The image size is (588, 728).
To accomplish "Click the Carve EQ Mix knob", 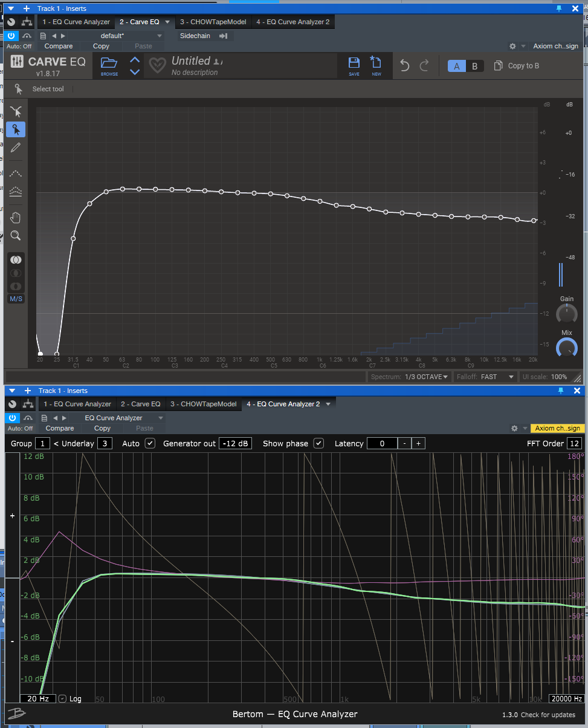I will coord(567,347).
